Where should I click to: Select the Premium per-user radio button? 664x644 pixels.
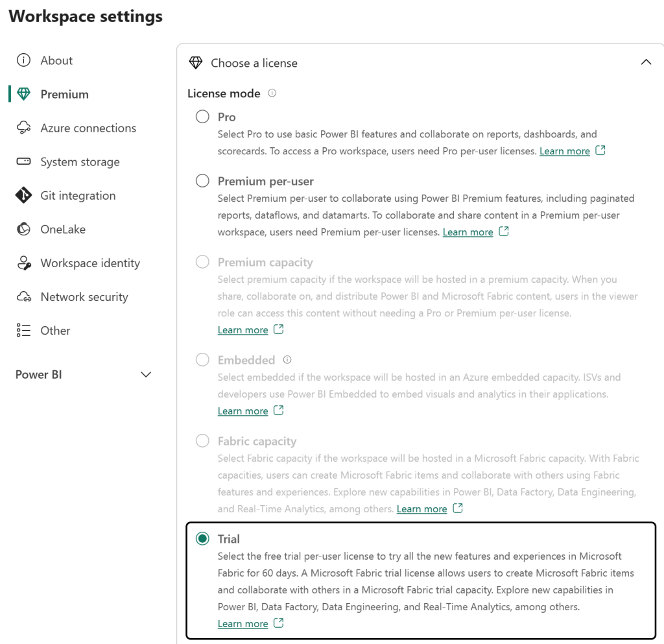pyautogui.click(x=202, y=181)
